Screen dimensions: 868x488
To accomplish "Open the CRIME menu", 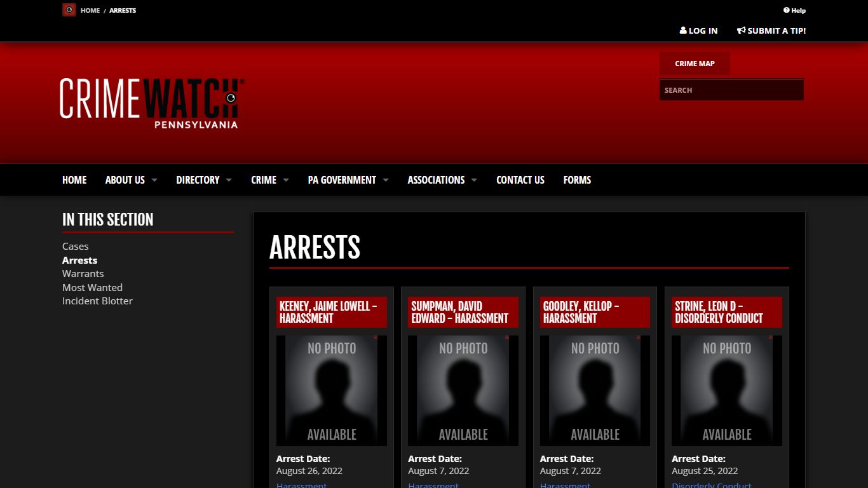I will pyautogui.click(x=264, y=180).
